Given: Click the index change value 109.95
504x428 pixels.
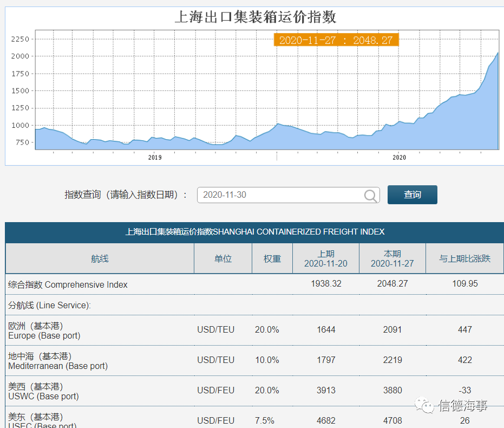Looking at the screenshot, I should (x=465, y=284).
